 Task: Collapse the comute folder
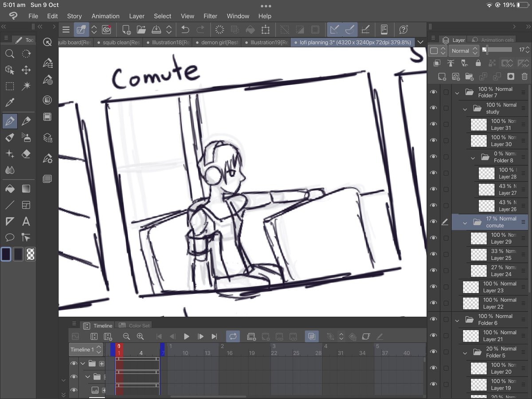(465, 222)
